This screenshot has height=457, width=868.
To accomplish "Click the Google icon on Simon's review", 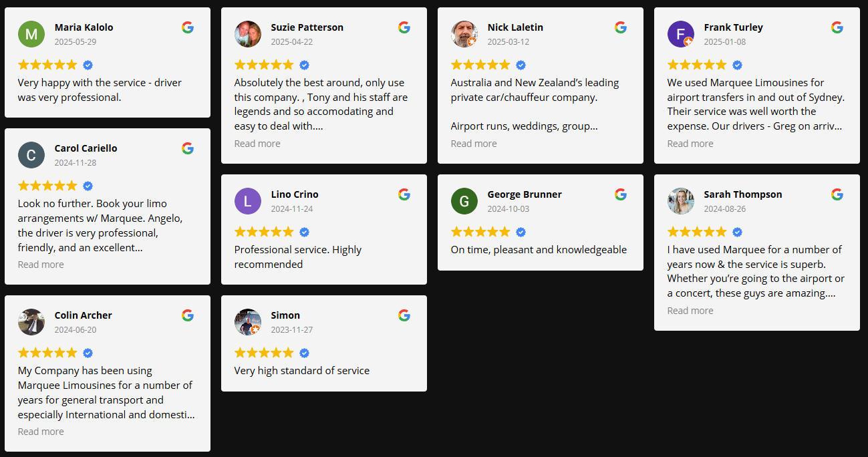I will coord(404,315).
